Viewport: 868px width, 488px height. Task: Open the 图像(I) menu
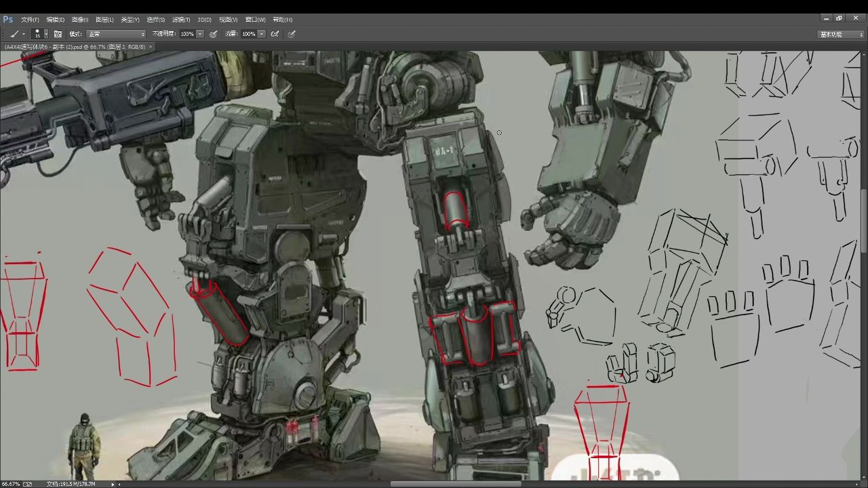coord(79,20)
